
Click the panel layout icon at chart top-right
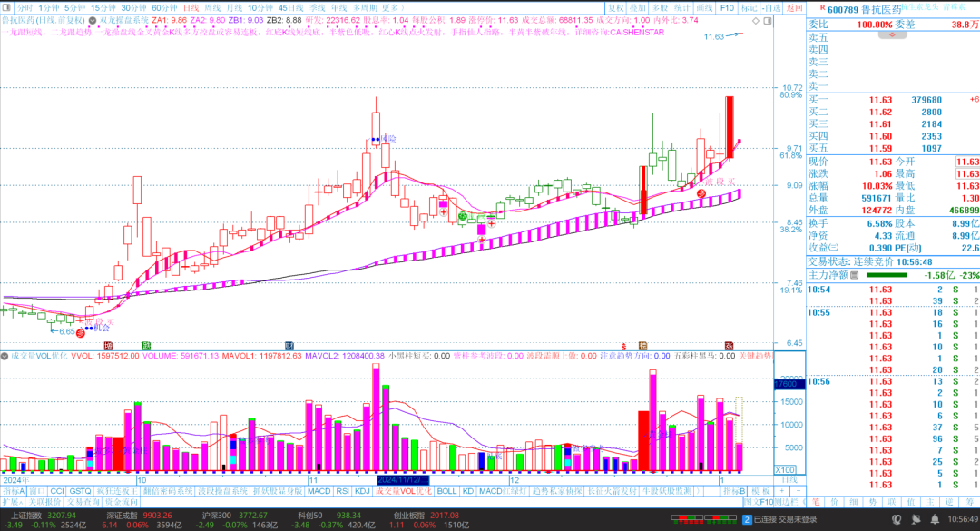pyautogui.click(x=768, y=21)
